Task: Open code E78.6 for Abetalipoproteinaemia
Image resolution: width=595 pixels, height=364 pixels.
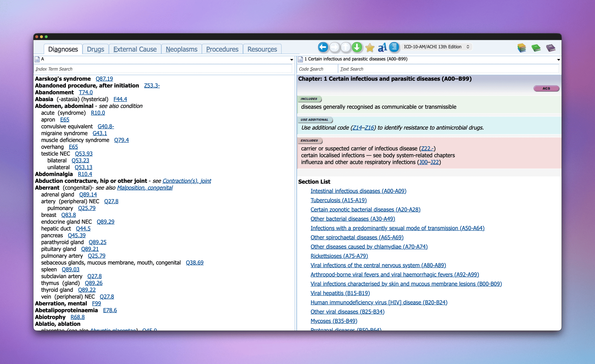Action: pos(110,310)
